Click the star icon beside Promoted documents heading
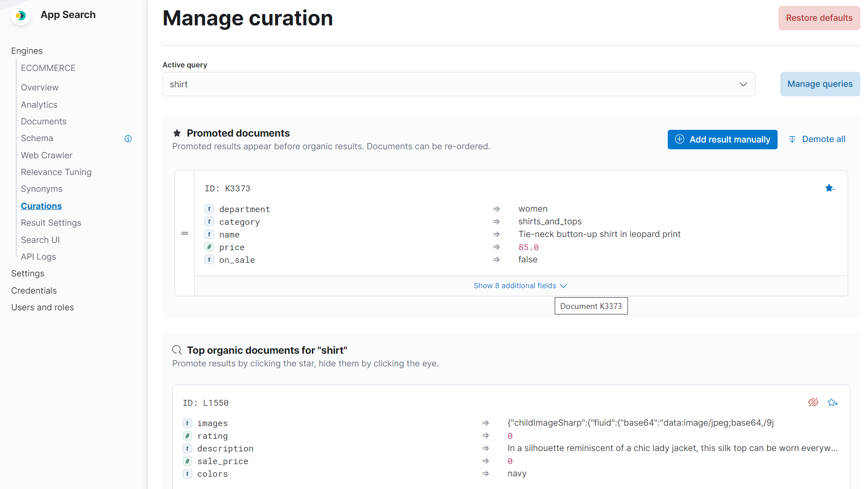Image resolution: width=868 pixels, height=489 pixels. coord(177,133)
